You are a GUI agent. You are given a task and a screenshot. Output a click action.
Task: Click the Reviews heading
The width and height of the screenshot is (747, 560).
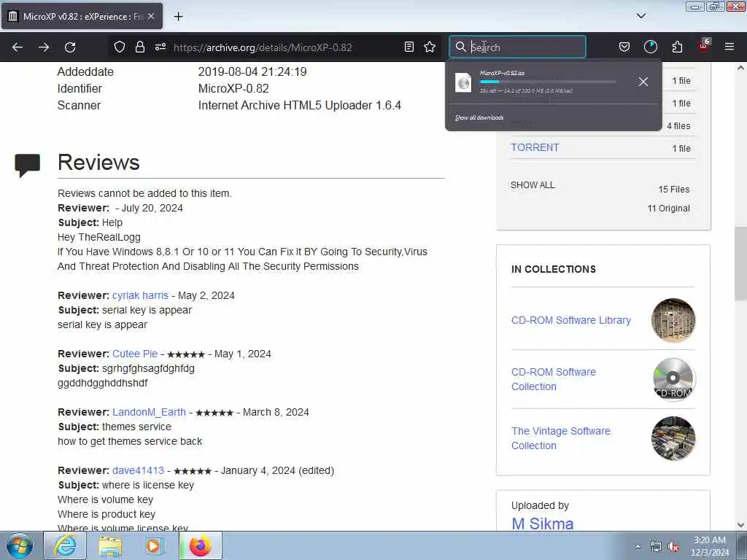[x=98, y=163]
